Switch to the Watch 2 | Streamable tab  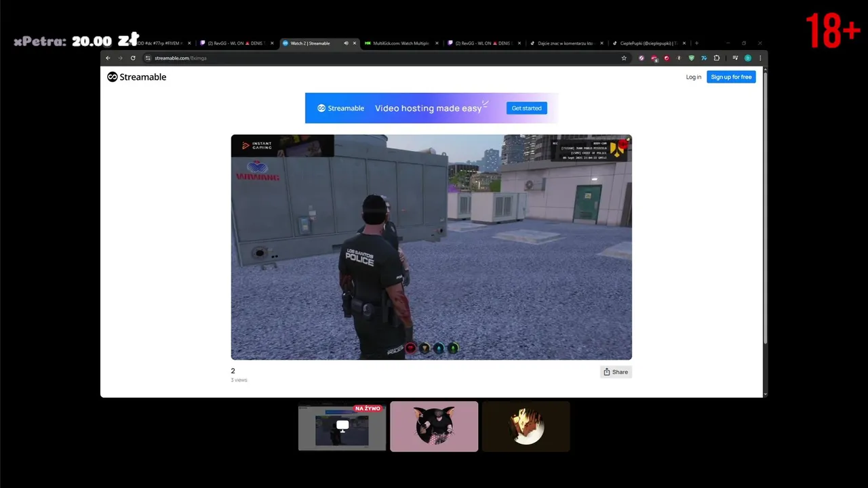319,43
